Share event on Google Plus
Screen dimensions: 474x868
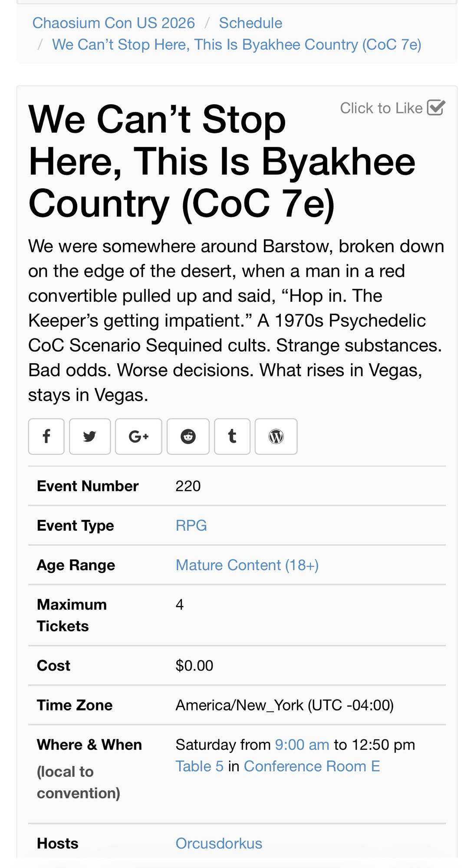138,436
